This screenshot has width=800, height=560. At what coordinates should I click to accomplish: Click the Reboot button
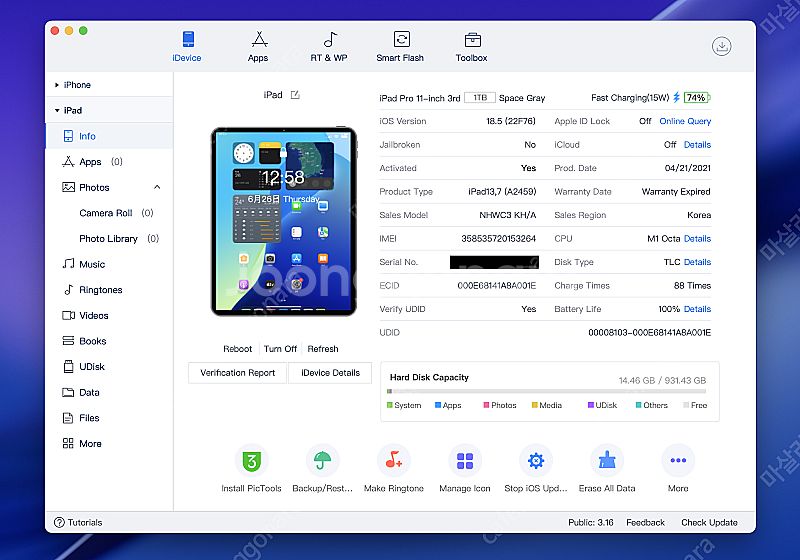coord(237,349)
